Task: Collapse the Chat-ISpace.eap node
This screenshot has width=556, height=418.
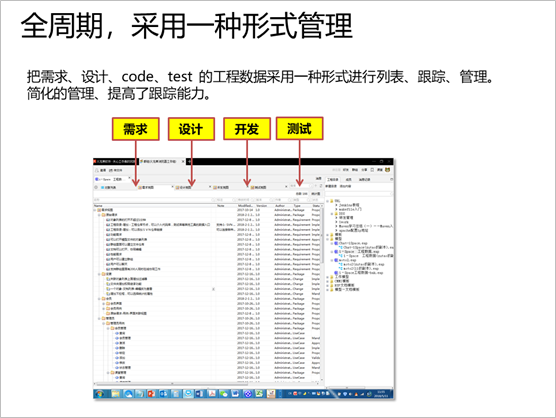Action: 332,243
